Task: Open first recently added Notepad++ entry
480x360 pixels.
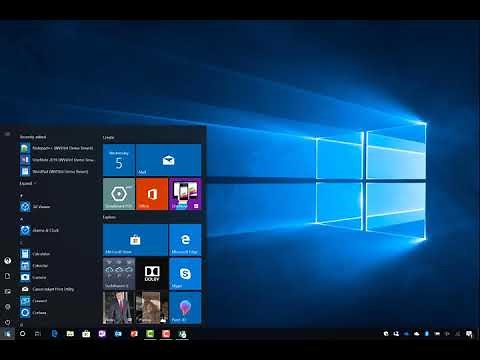Action: click(x=58, y=148)
